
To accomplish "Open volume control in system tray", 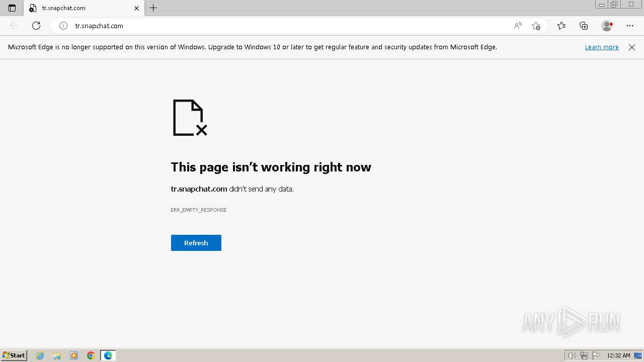I will click(x=572, y=355).
